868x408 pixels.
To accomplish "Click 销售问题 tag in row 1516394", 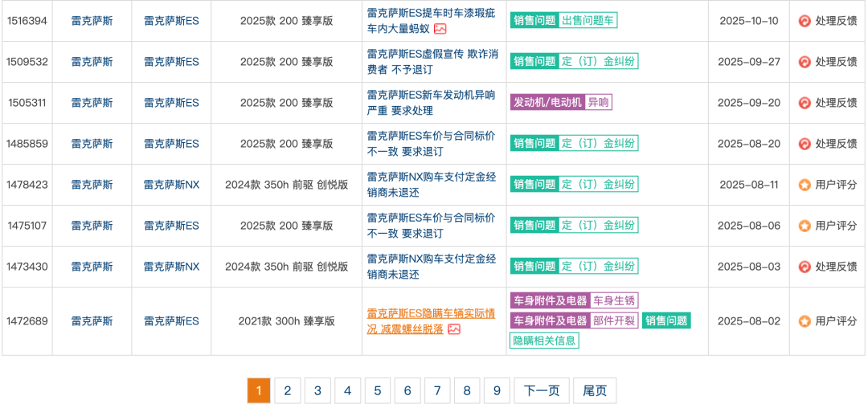I will click(x=534, y=21).
